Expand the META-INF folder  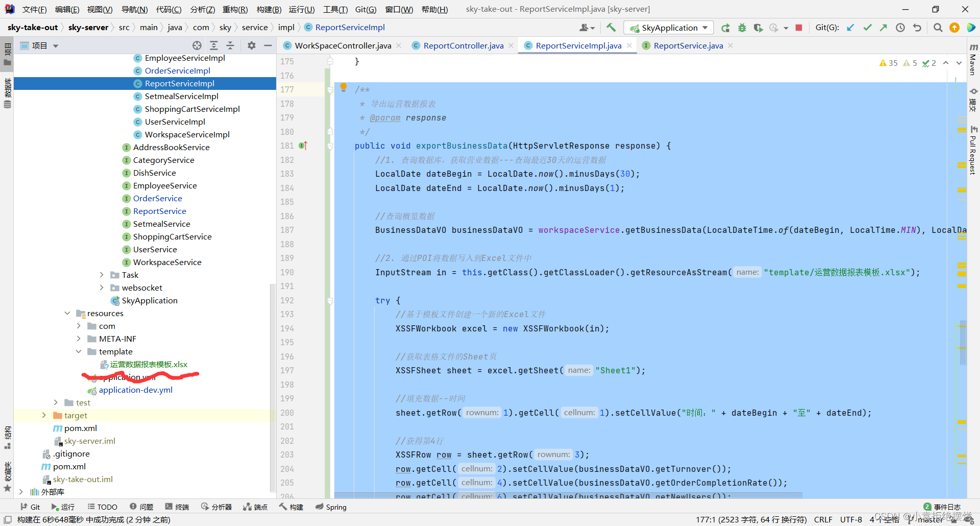pos(79,339)
